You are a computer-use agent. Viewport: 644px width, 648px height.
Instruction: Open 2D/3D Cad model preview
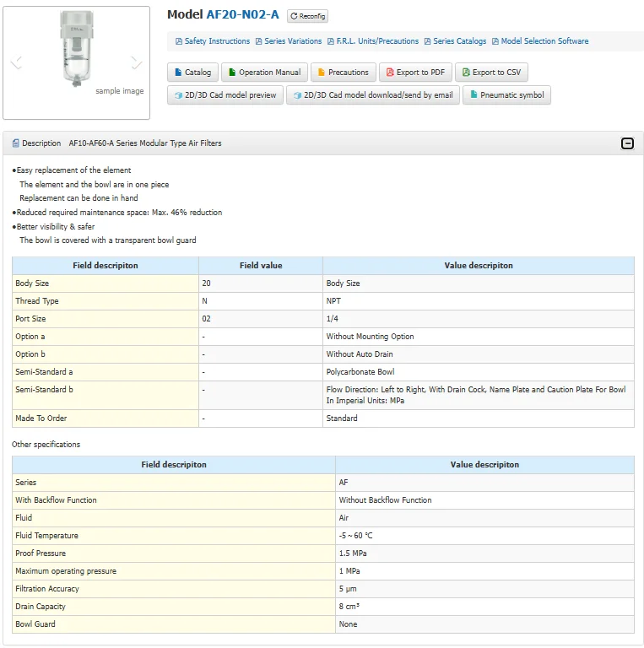[x=225, y=95]
